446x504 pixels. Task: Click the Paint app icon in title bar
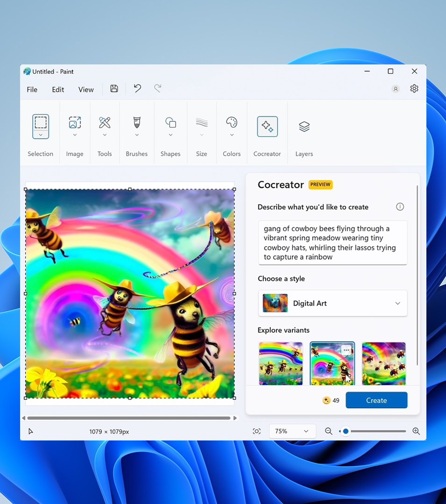27,71
